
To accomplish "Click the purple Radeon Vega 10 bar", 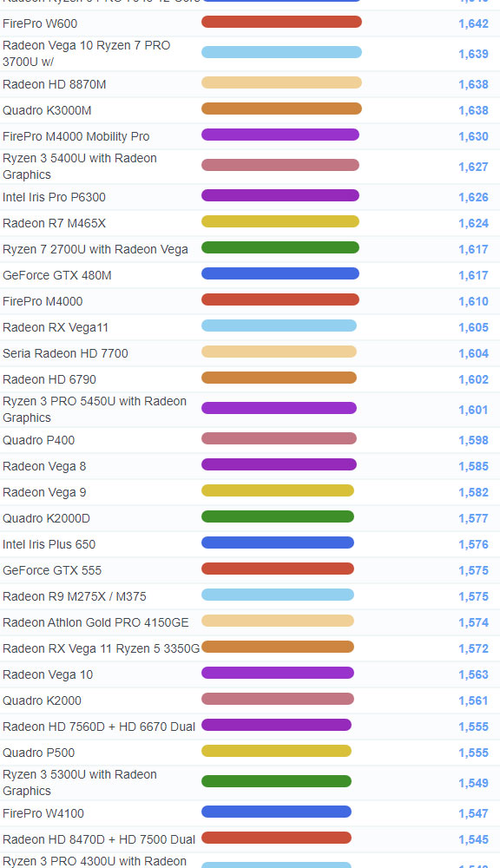I will 278,674.
